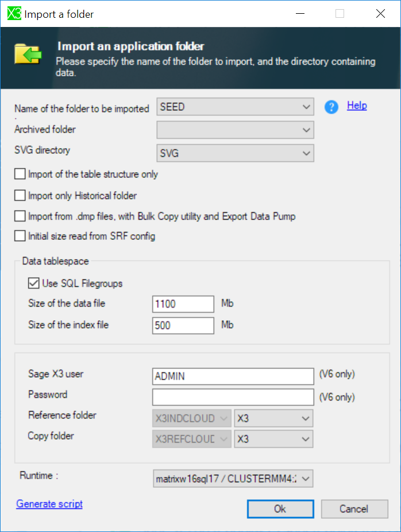Confirm with the Ok button
This screenshot has width=401, height=532.
(x=280, y=509)
